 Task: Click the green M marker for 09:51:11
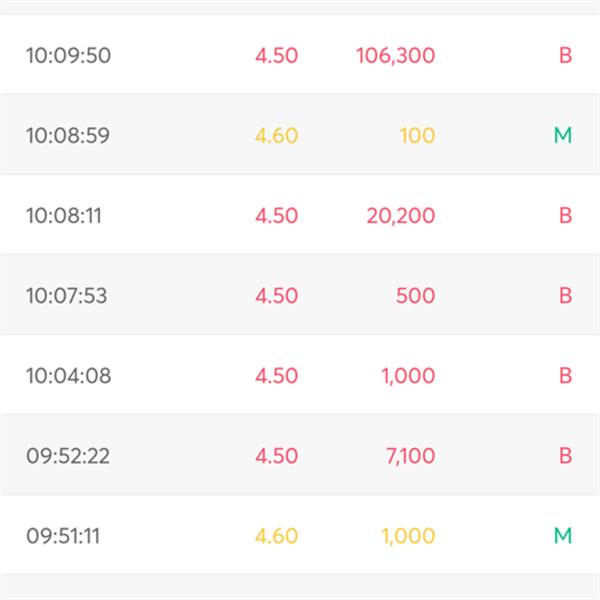[x=563, y=535]
